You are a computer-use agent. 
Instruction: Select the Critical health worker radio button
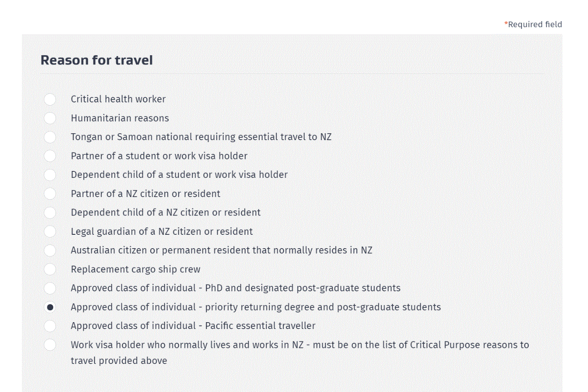pos(50,99)
